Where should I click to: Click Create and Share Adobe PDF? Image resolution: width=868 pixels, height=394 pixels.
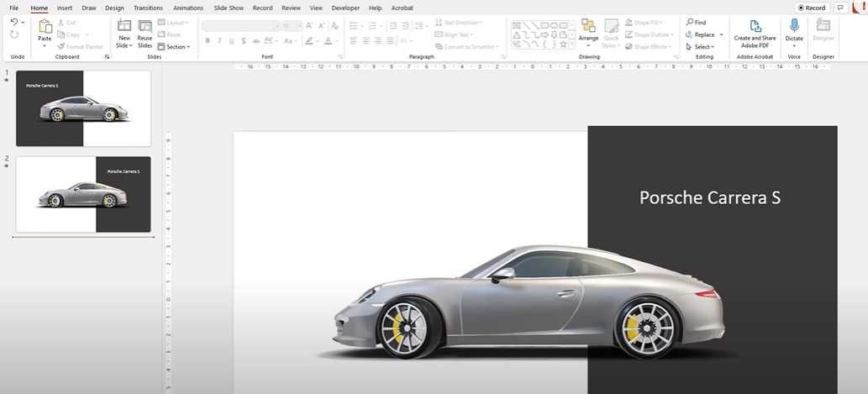tap(755, 34)
